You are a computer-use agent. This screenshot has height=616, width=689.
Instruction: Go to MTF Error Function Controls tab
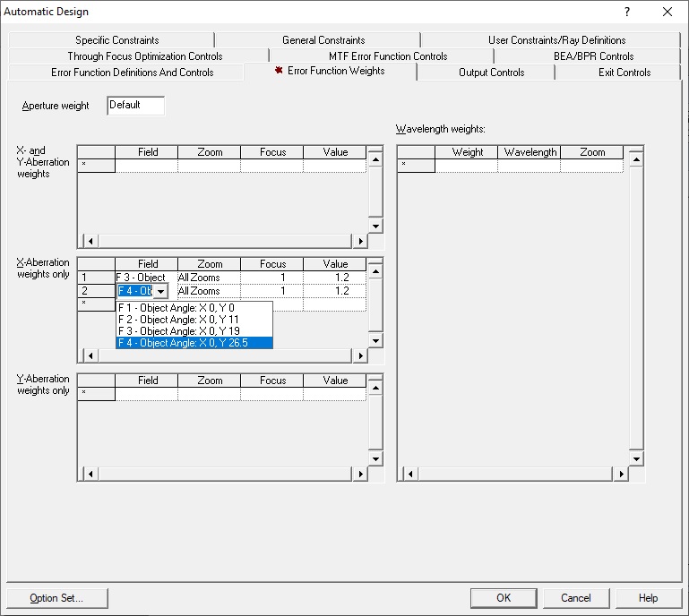click(388, 56)
